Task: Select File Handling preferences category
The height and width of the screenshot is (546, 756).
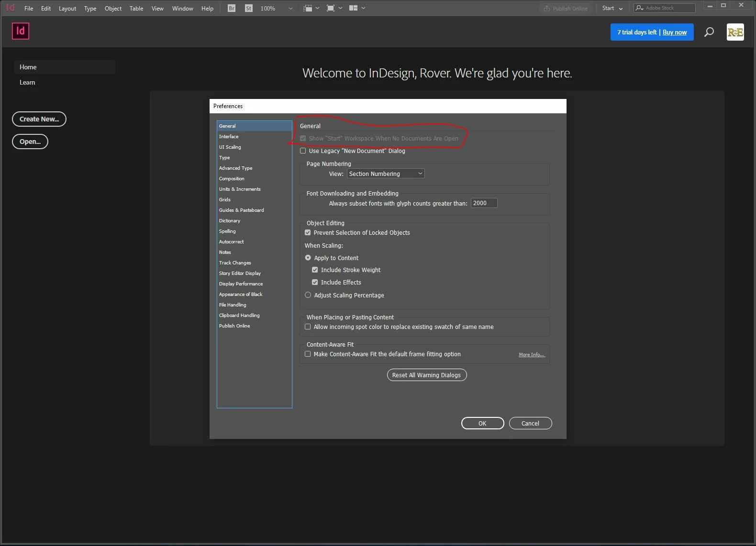Action: point(254,305)
